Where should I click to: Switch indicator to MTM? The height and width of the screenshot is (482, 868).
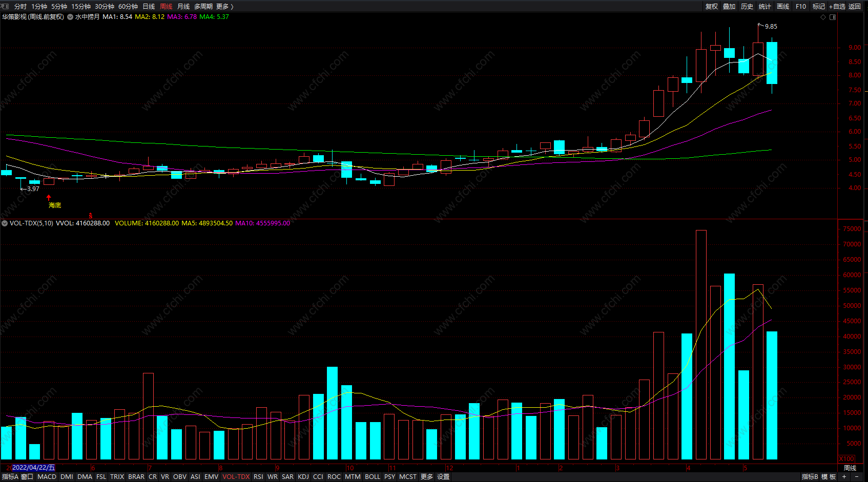click(x=353, y=477)
